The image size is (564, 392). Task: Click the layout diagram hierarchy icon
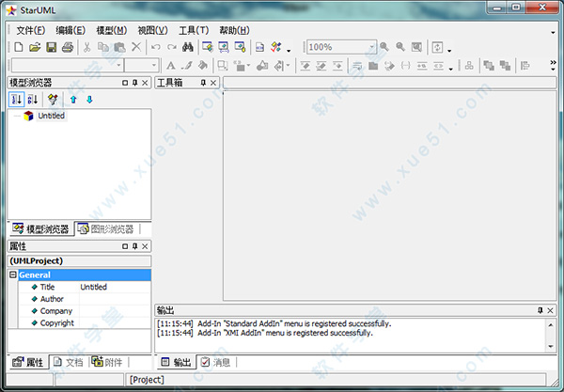[469, 66]
